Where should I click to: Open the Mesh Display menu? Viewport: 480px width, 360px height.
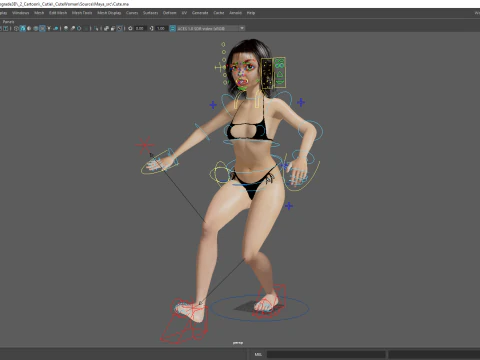109,13
